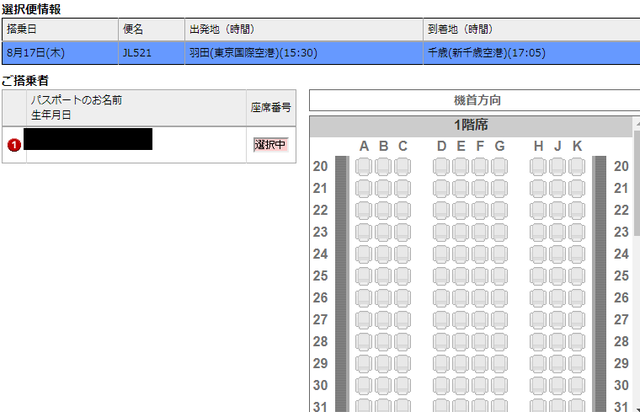Choose seat 27B

click(383, 320)
